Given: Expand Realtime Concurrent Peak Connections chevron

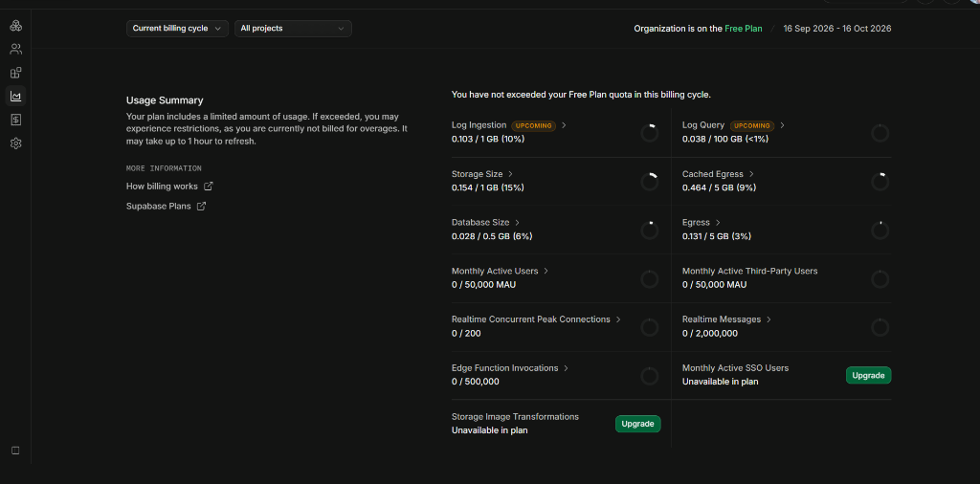Looking at the screenshot, I should pos(618,319).
